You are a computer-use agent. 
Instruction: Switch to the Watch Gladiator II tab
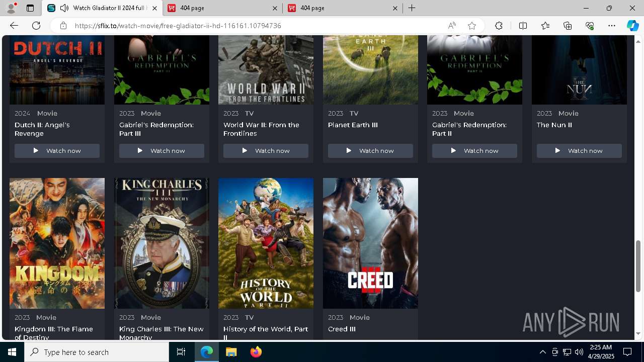point(102,8)
